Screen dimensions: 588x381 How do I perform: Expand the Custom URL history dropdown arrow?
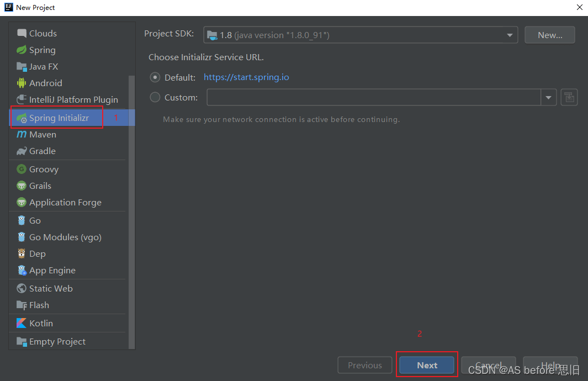(x=548, y=98)
